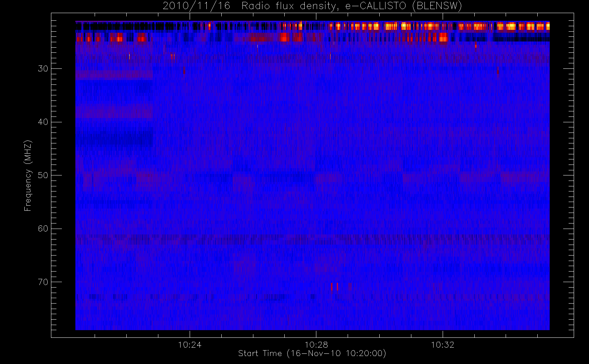Click the 10:24 time tick label
The image size is (589, 364).
[190, 345]
